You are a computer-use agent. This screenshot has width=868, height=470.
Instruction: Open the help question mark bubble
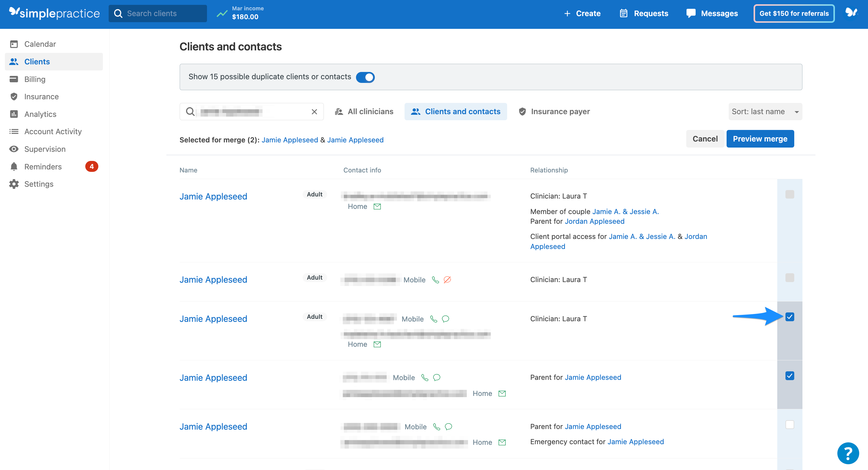(848, 453)
